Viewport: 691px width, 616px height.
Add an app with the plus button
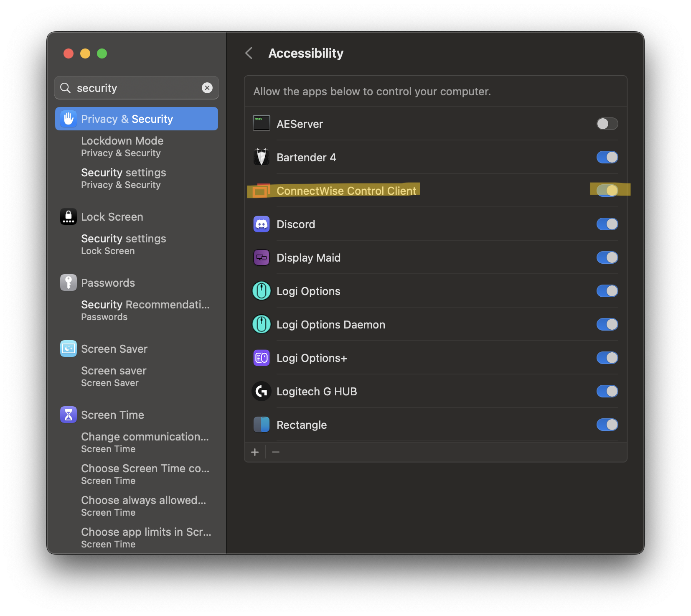click(x=255, y=452)
